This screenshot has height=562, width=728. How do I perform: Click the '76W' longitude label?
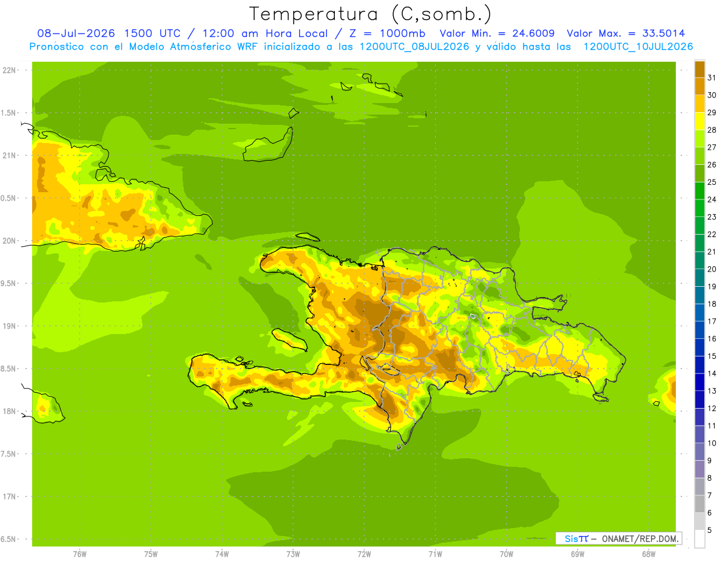point(79,554)
